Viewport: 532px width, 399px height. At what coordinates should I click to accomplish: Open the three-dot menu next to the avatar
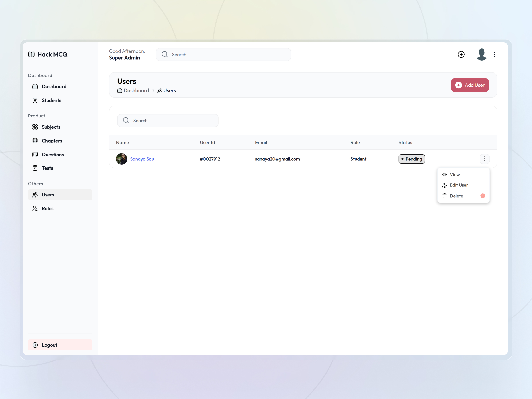[x=495, y=54]
